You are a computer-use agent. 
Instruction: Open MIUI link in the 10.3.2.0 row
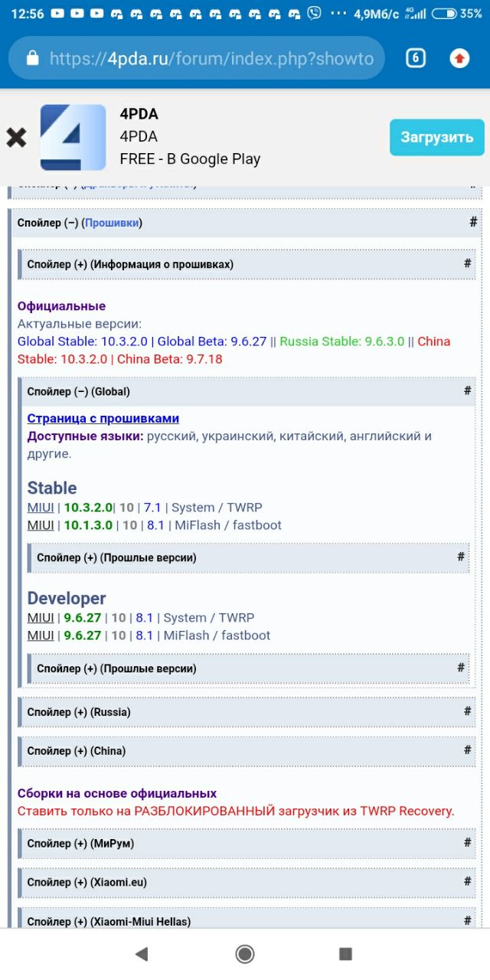[41, 508]
